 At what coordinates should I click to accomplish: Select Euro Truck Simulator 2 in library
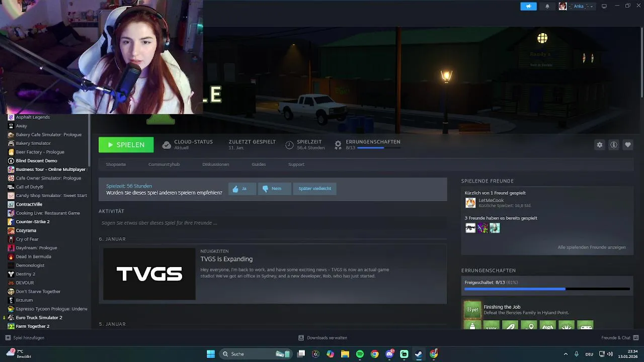click(x=39, y=318)
